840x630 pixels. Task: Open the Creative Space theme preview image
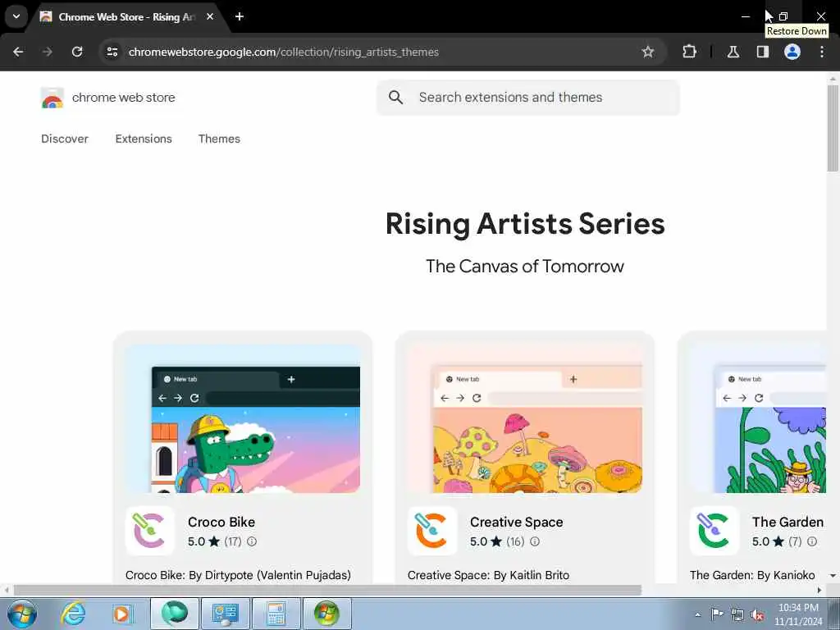point(525,419)
